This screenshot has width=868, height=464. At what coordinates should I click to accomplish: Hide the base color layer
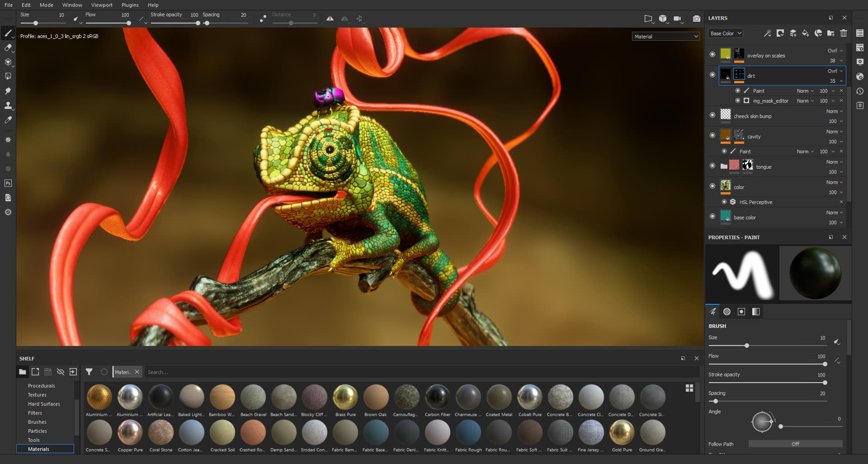[712, 217]
